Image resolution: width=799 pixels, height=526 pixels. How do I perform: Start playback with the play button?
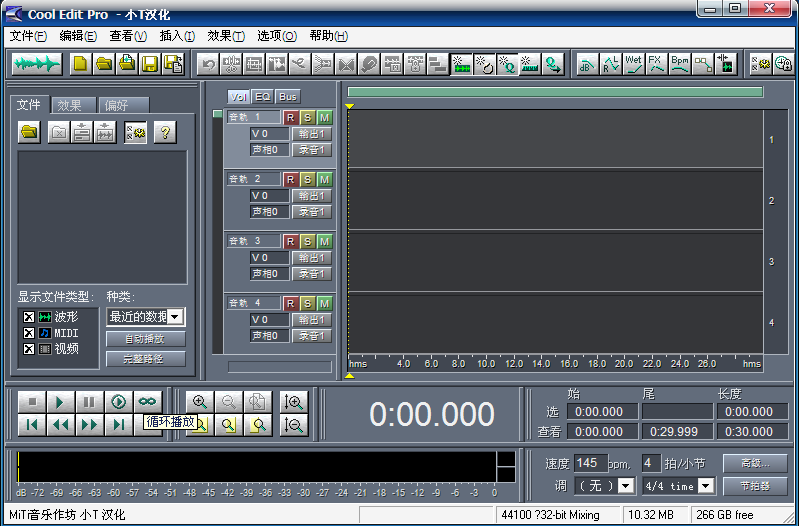[61, 402]
